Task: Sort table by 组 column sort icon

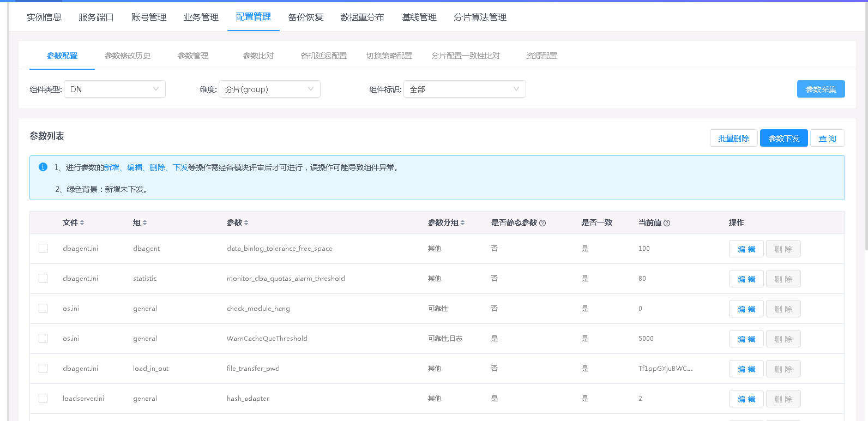Action: 144,222
